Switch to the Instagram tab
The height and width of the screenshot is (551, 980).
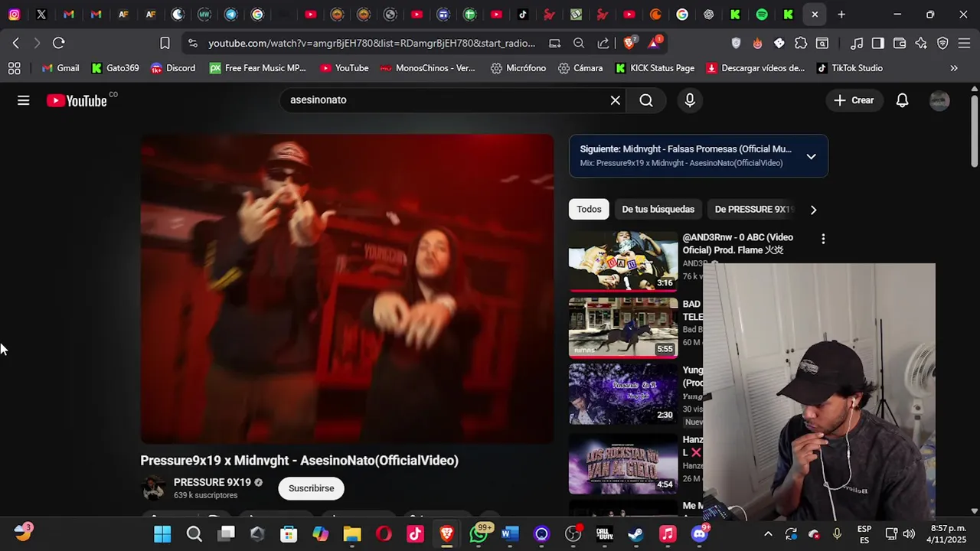pos(14,15)
